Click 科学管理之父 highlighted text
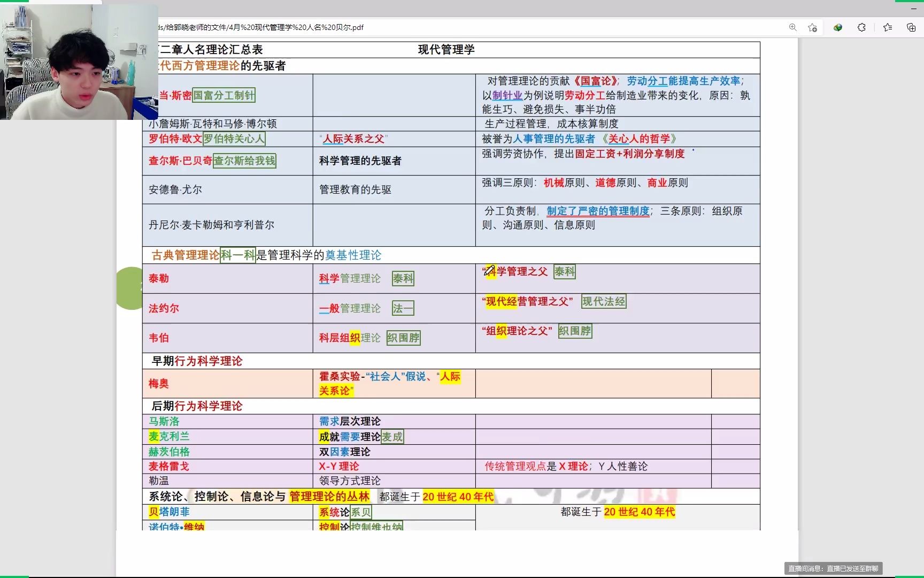 pos(516,271)
